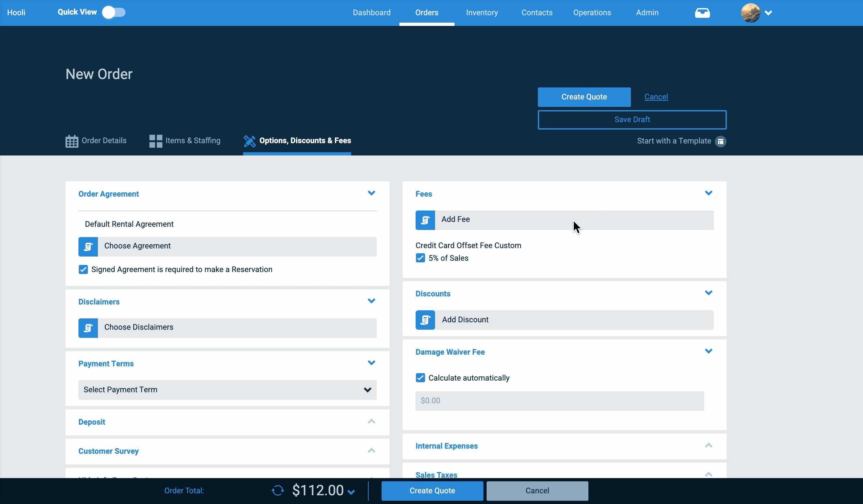
Task: Click the Cancel link near Create Quote
Action: [656, 97]
